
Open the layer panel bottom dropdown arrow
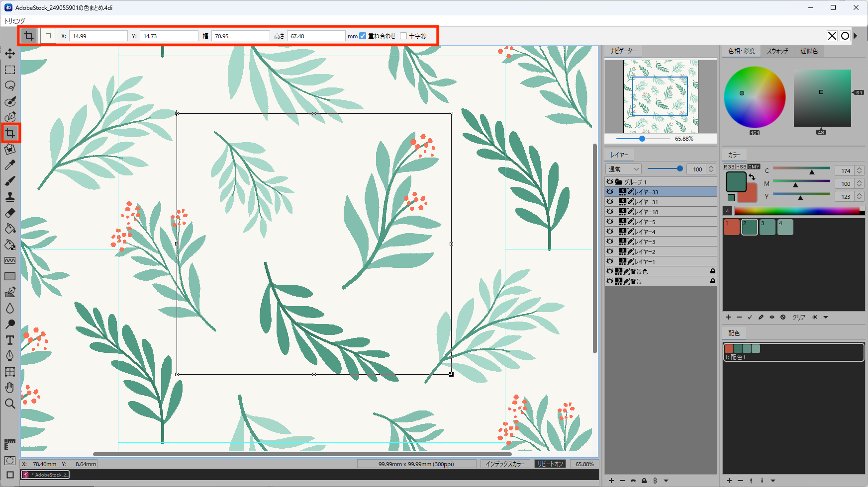[666, 481]
